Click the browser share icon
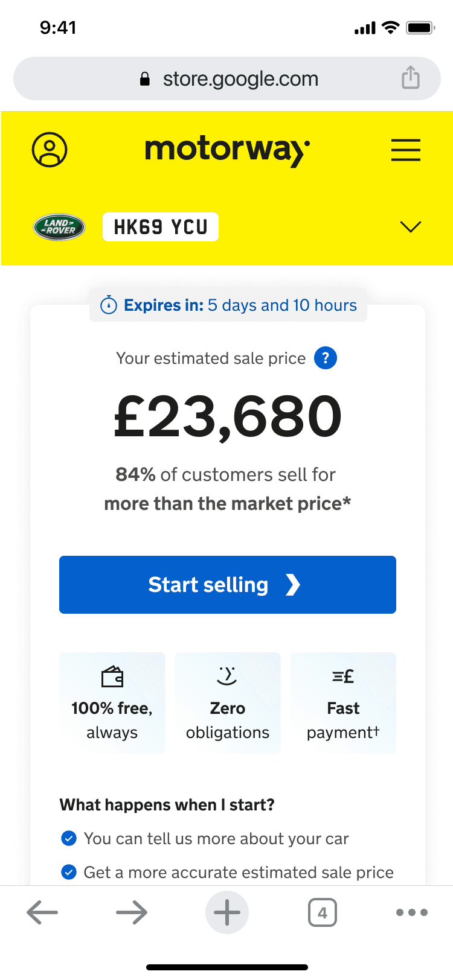The height and width of the screenshot is (980, 453). (411, 78)
